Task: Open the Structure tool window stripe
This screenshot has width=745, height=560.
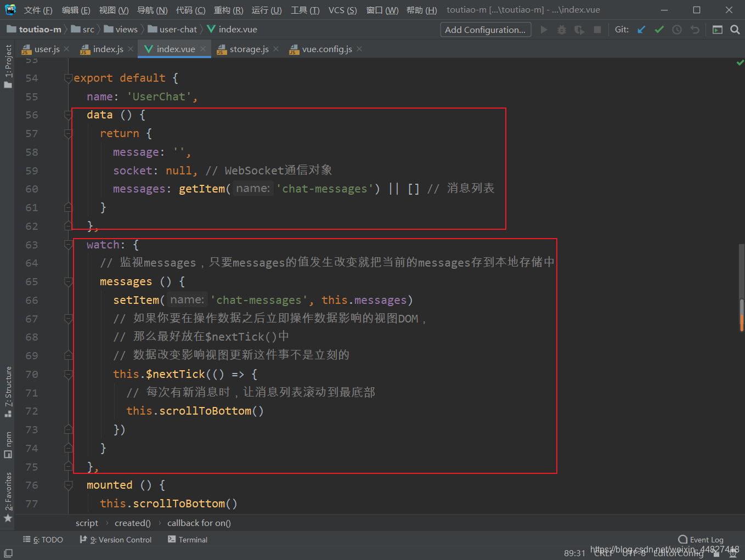Action: click(8, 392)
